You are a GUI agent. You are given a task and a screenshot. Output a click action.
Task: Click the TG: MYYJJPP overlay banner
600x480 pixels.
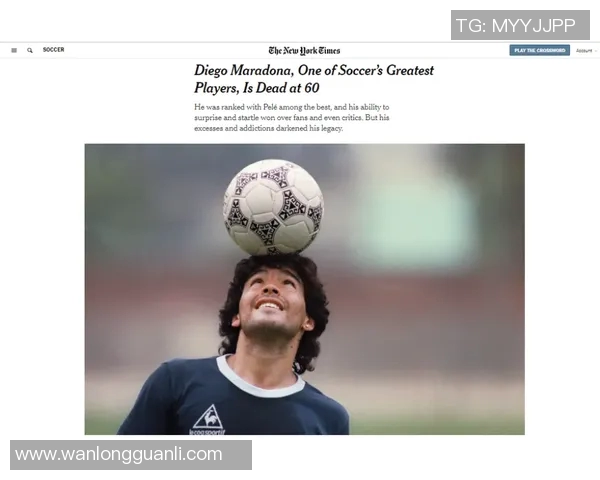[520, 25]
